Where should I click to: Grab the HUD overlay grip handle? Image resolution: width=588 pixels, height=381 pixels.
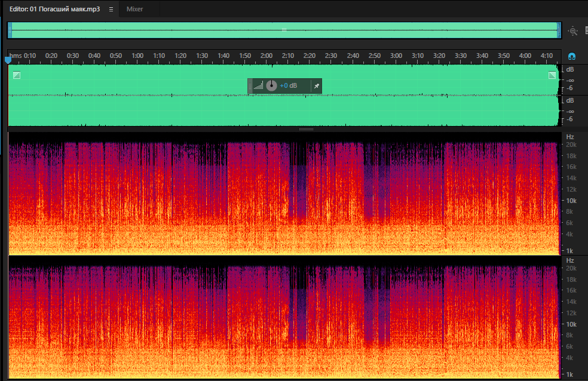pos(250,86)
